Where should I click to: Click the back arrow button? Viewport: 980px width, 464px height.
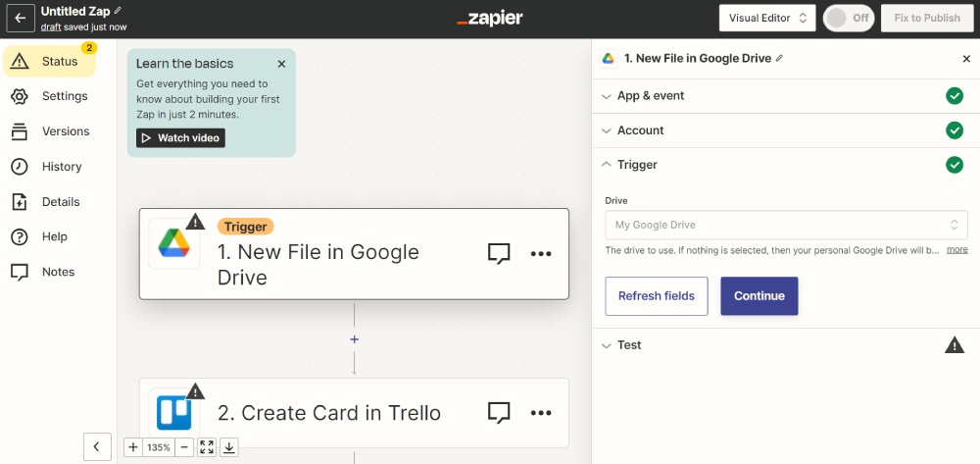coord(20,18)
